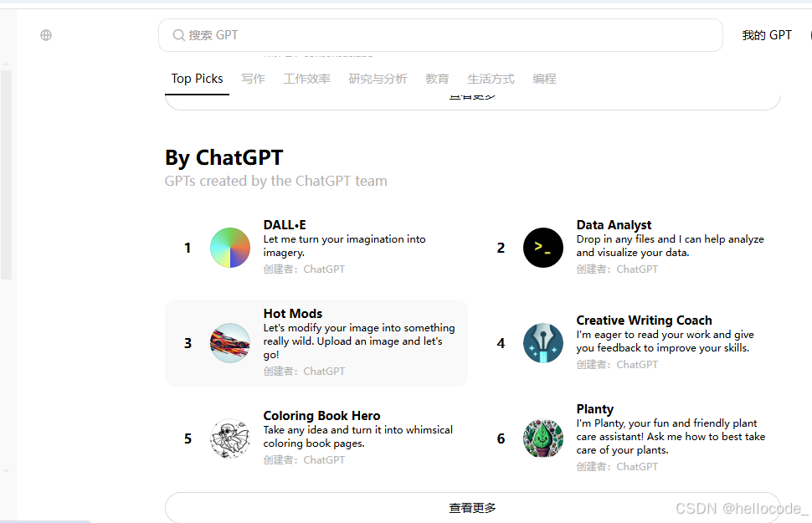
Task: Click 'Let's modify your image' description text
Action: tap(359, 341)
